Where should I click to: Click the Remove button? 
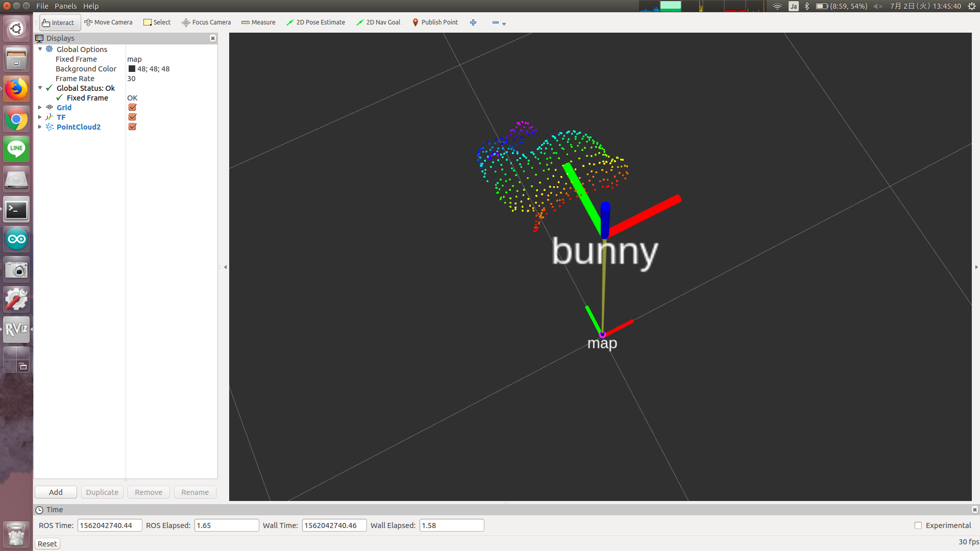pyautogui.click(x=149, y=492)
